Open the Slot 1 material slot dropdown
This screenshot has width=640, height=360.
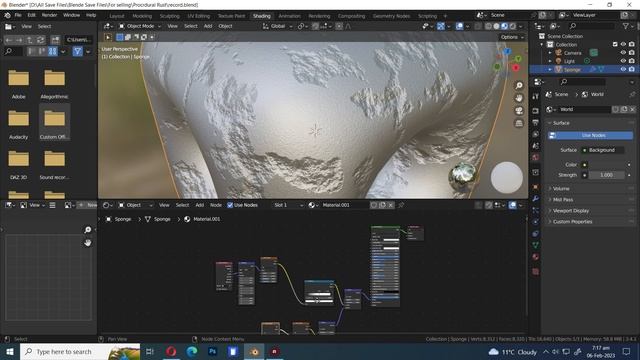[288, 205]
